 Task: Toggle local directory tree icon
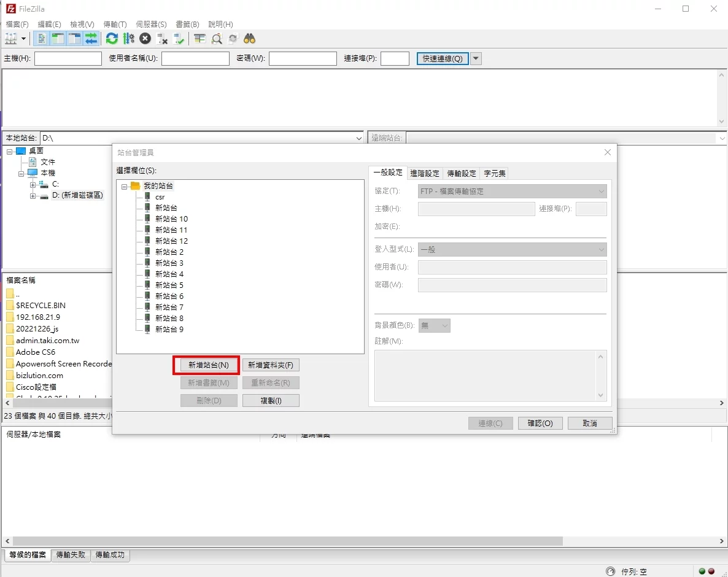point(58,39)
